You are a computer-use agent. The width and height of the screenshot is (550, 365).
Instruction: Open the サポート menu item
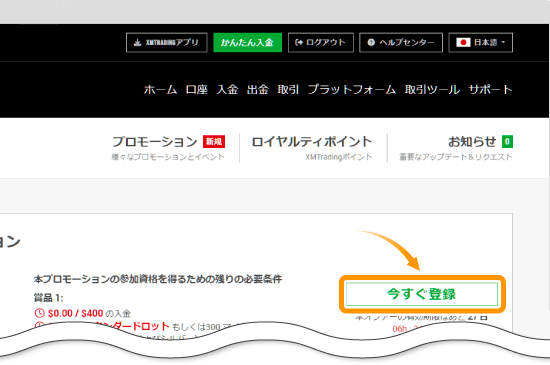coord(490,90)
